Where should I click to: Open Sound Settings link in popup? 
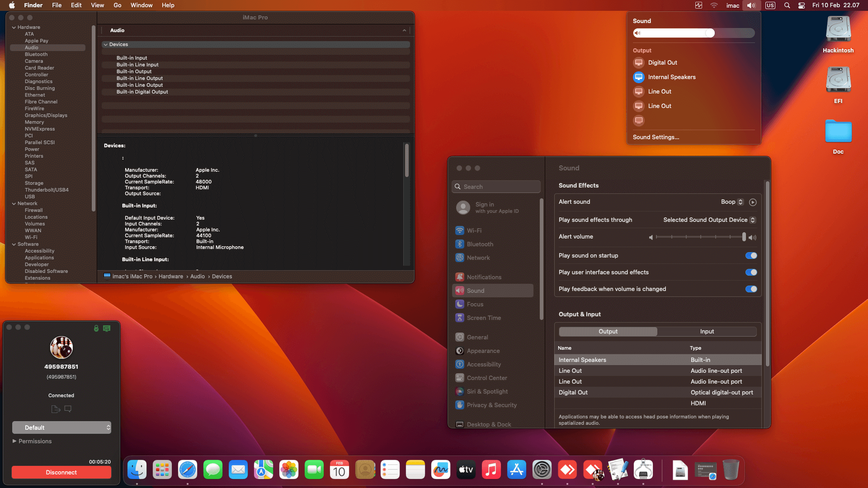(656, 137)
